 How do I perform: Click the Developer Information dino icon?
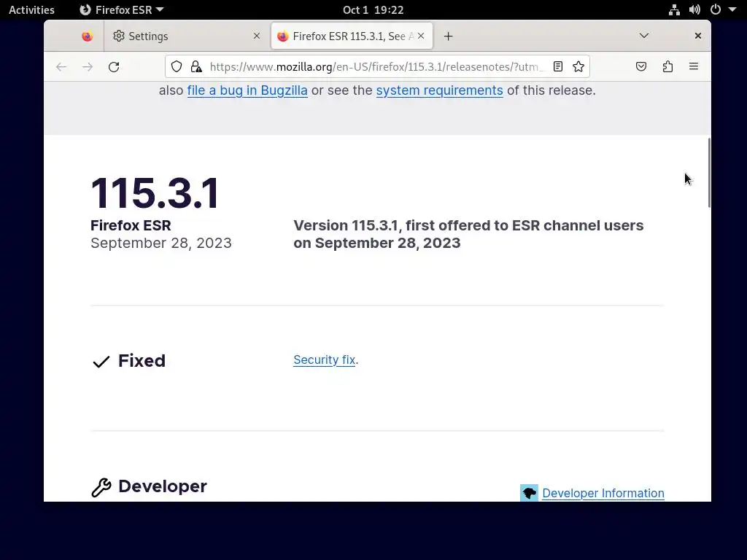[x=529, y=493]
